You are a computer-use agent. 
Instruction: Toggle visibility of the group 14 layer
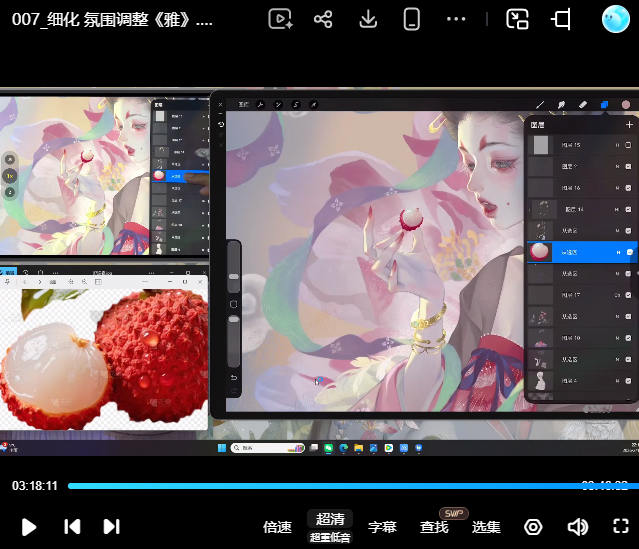coord(628,209)
